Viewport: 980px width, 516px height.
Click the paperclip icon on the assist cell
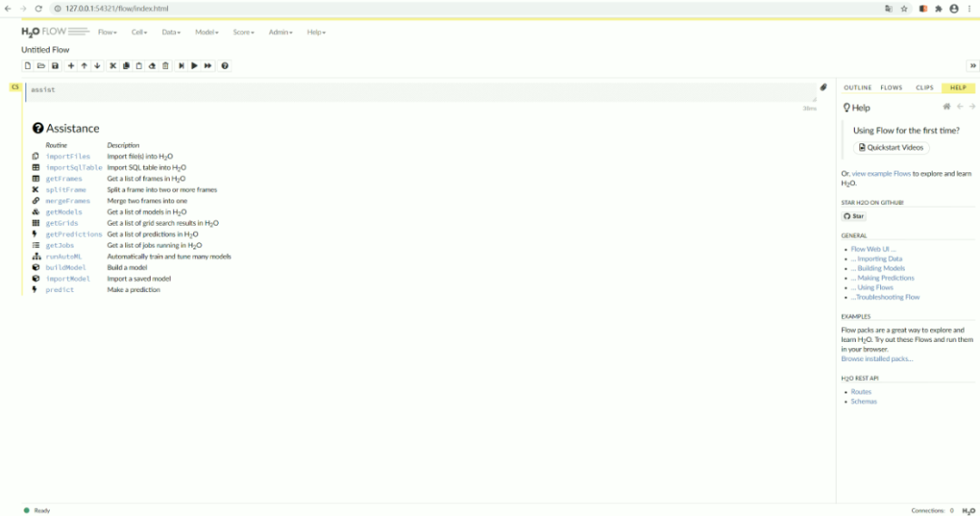pos(823,87)
